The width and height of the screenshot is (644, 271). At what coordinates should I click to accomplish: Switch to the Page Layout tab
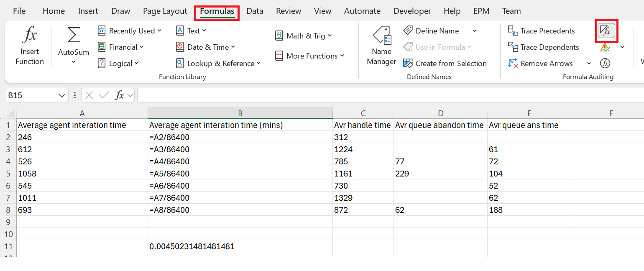pyautogui.click(x=165, y=11)
